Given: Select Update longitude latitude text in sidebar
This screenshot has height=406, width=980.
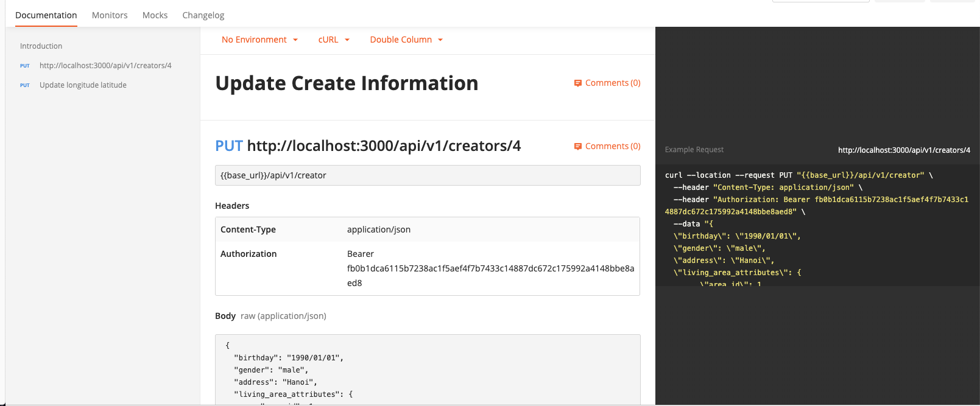Looking at the screenshot, I should [x=83, y=85].
